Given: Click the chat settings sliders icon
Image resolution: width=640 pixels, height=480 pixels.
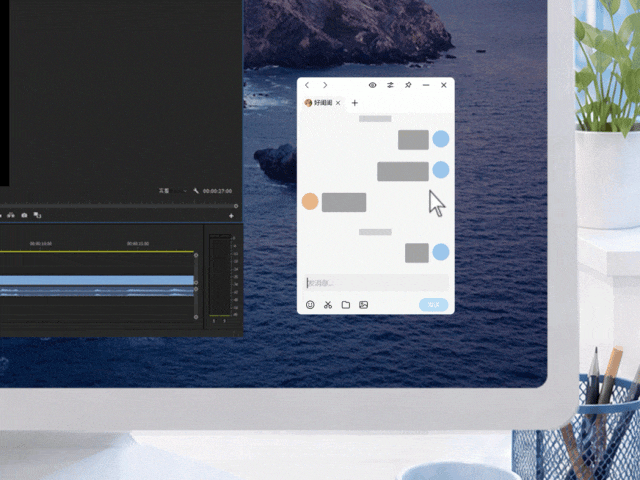Looking at the screenshot, I should (390, 85).
